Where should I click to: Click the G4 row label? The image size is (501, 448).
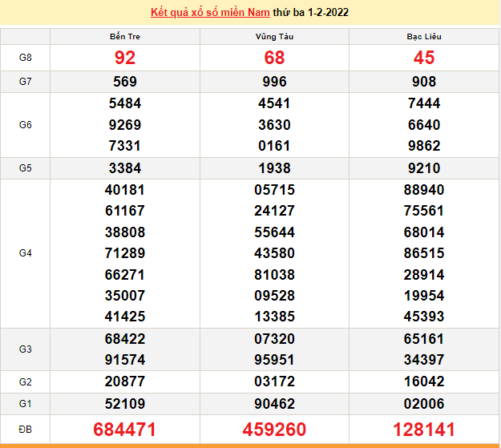coord(26,253)
